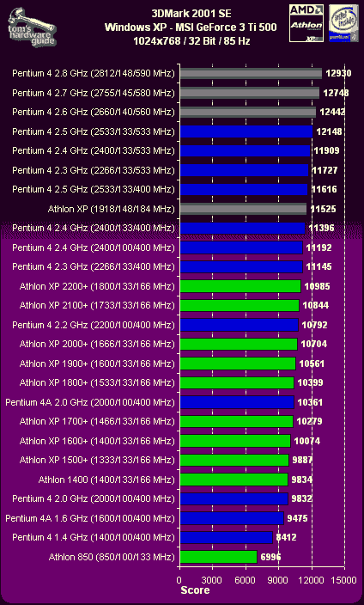Click the Tom's Hardware Guide logo
The height and width of the screenshot is (605, 364).
[32, 27]
